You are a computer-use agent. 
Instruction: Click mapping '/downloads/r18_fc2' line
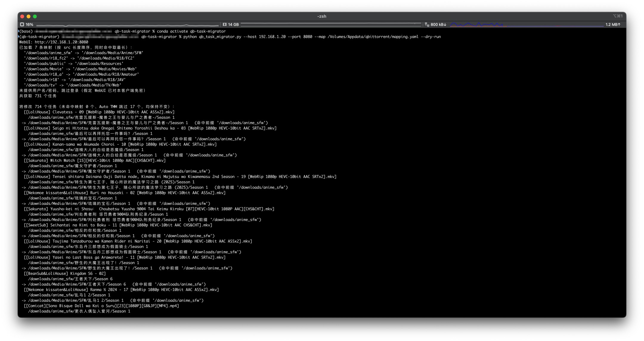pos(79,58)
